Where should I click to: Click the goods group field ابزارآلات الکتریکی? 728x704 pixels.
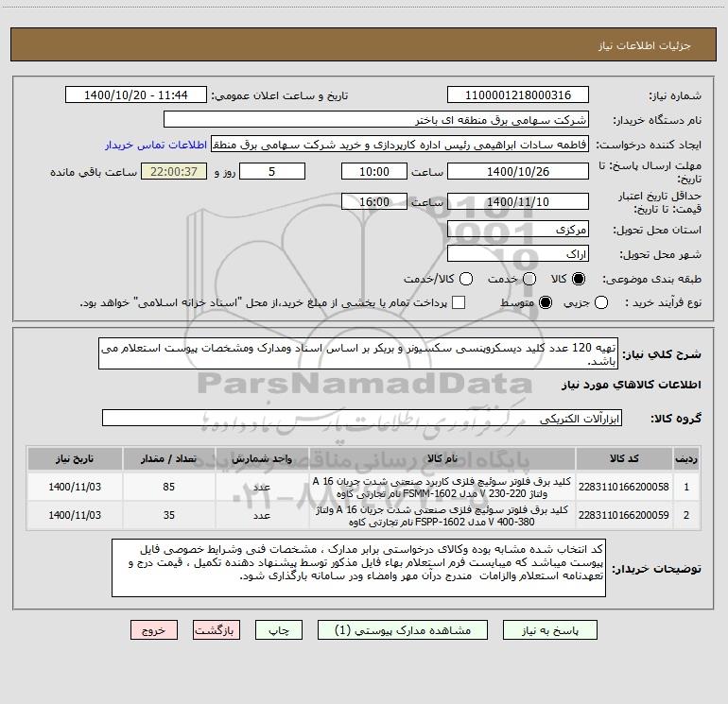[x=362, y=418]
